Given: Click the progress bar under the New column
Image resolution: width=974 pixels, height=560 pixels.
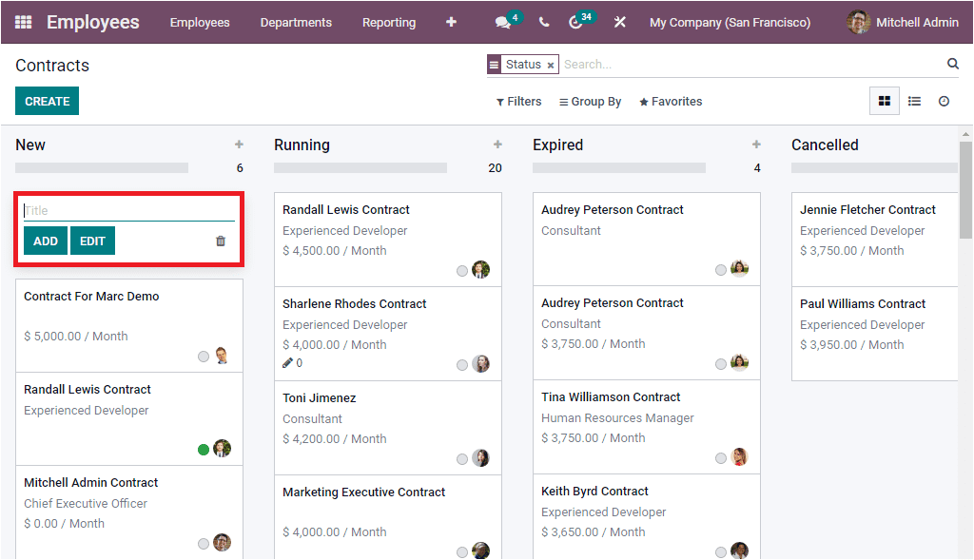Looking at the screenshot, I should [x=102, y=167].
